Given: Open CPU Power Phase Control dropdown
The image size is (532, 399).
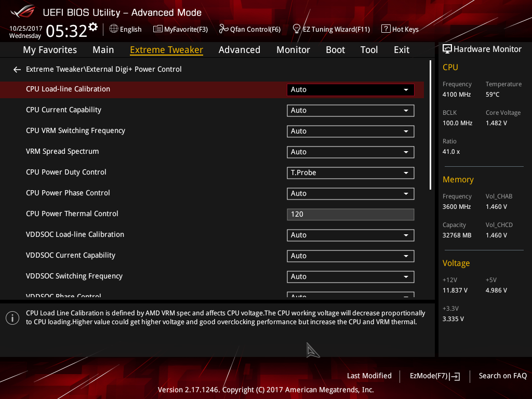Looking at the screenshot, I should tap(351, 194).
